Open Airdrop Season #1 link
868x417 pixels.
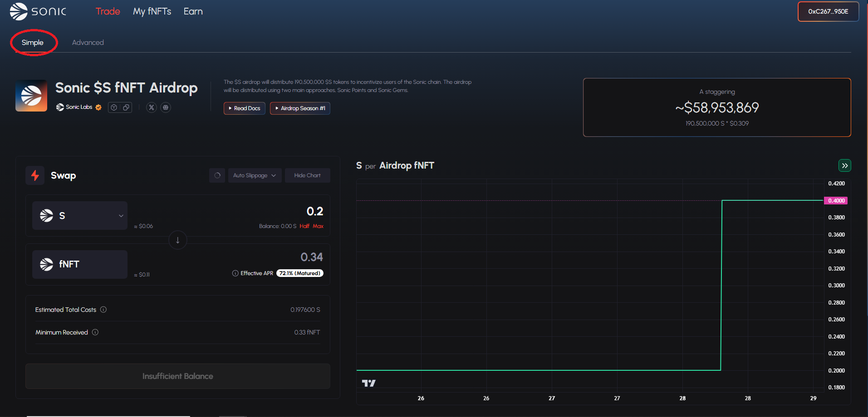coord(300,108)
